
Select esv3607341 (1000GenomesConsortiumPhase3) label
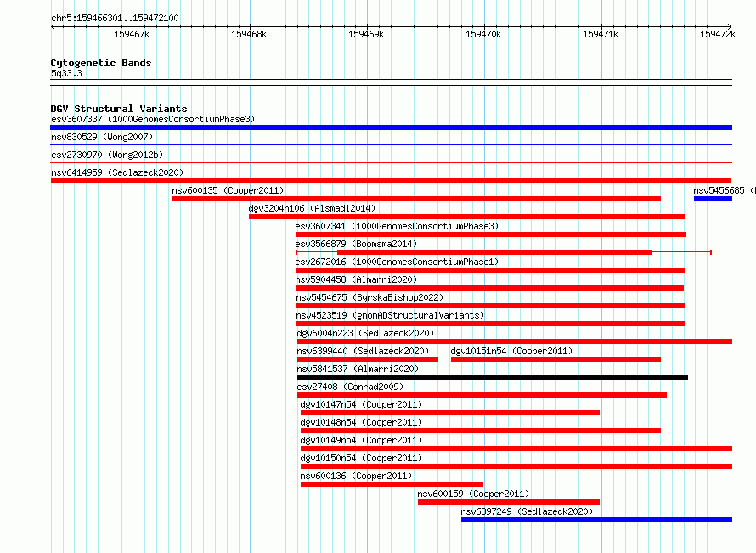point(397,226)
